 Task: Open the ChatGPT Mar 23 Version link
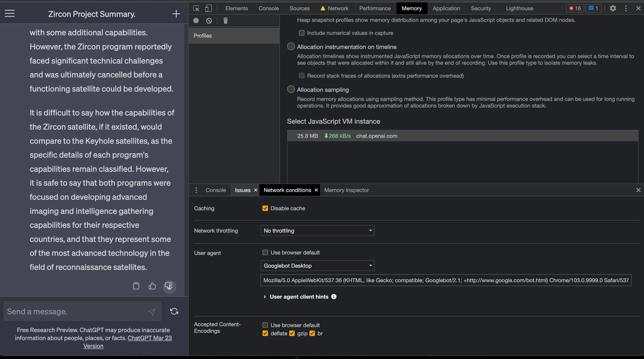(149, 338)
